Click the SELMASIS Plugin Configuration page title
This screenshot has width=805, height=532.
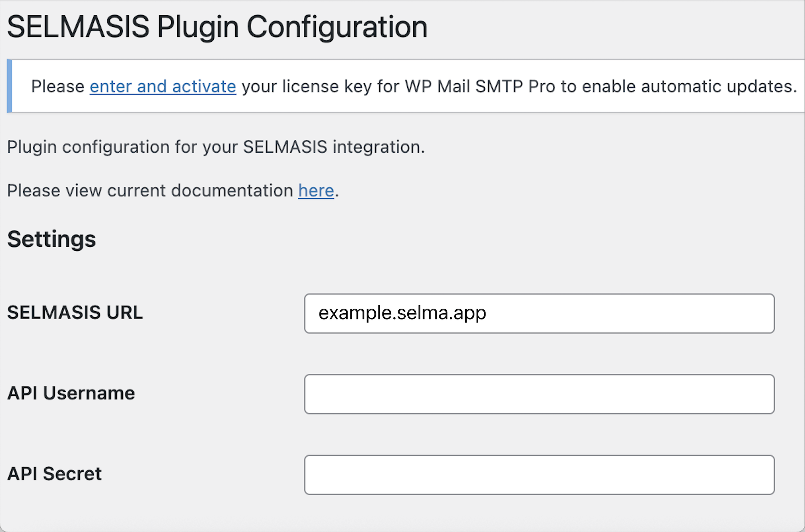coord(217,27)
